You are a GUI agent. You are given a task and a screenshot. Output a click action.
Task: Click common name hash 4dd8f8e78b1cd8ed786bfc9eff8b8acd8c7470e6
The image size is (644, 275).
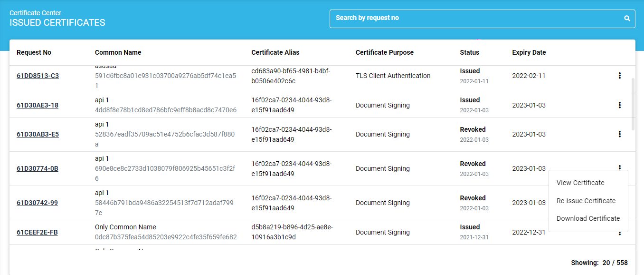[166, 110]
